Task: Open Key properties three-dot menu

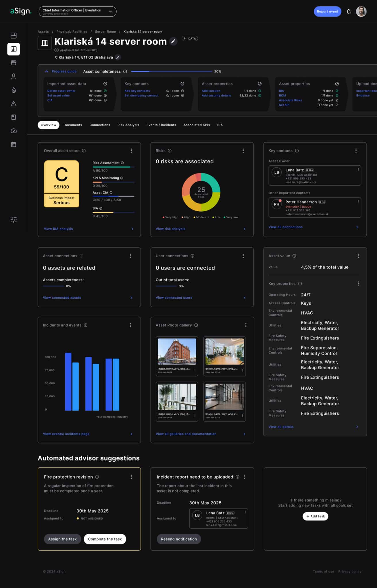Action: click(x=359, y=284)
